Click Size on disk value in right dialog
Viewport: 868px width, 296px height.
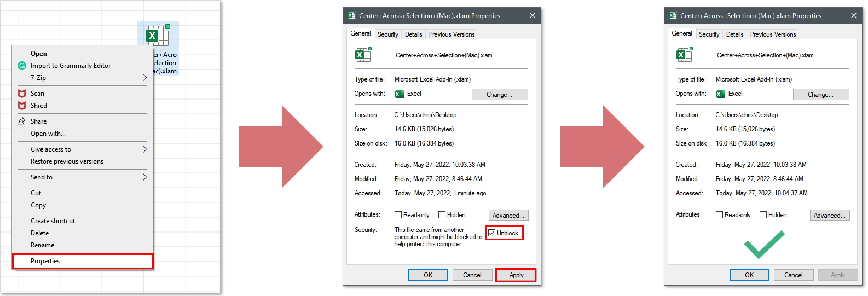tap(745, 143)
